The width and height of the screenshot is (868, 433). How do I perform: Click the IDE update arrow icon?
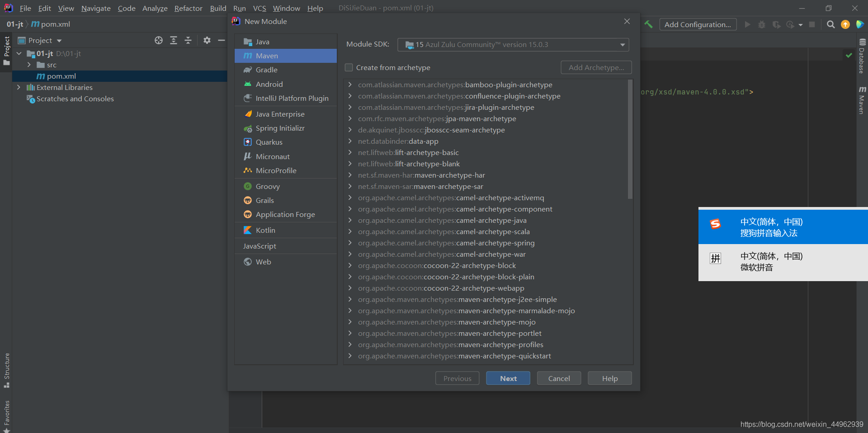pyautogui.click(x=845, y=24)
